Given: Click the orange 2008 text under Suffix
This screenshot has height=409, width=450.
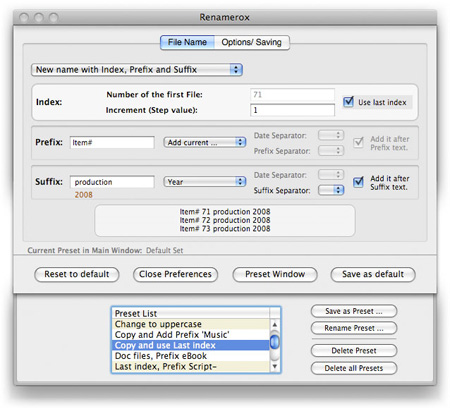Looking at the screenshot, I should click(x=83, y=195).
